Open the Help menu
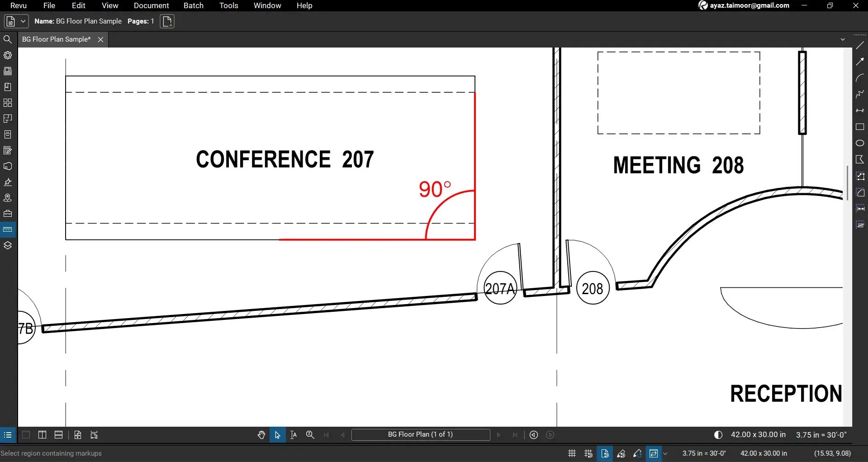The height and width of the screenshot is (462, 868). pos(304,5)
